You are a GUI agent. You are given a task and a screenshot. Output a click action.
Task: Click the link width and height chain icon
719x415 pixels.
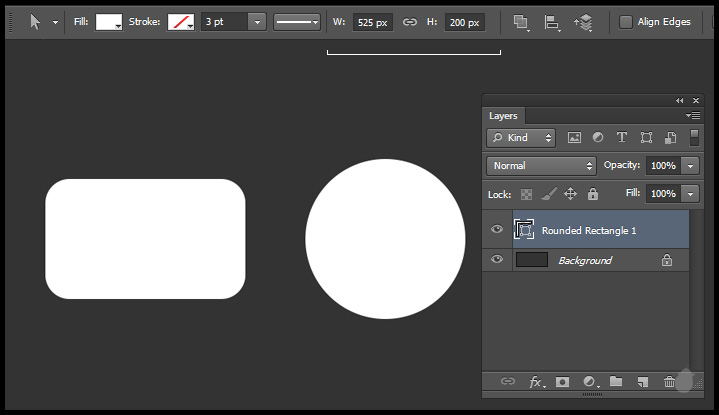click(x=409, y=22)
